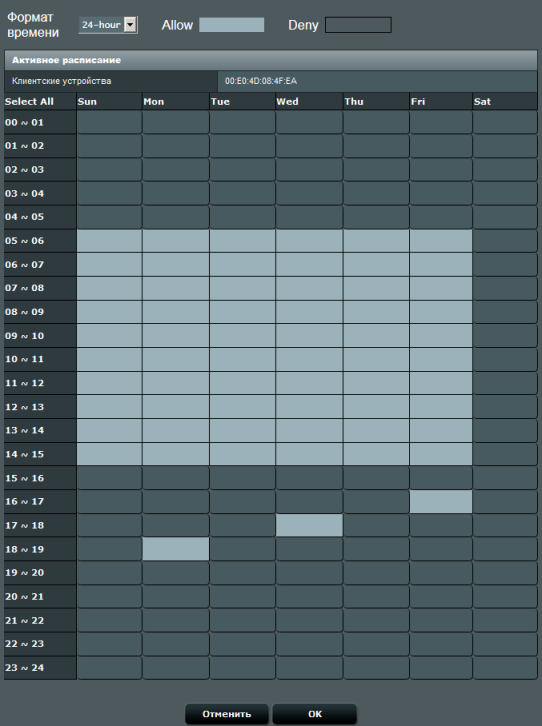Image resolution: width=542 pixels, height=726 pixels.
Task: Toggle the Fri 16 ~ 17 allowed cell
Action: tap(441, 501)
